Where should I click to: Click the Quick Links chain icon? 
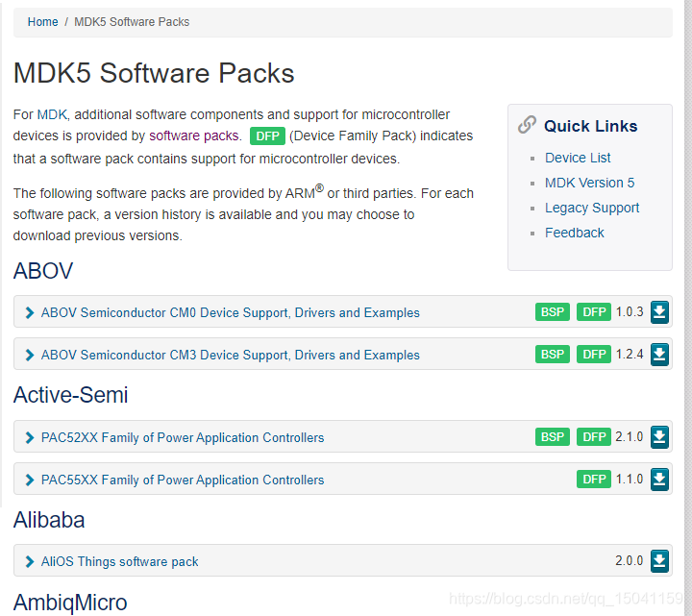tap(527, 125)
